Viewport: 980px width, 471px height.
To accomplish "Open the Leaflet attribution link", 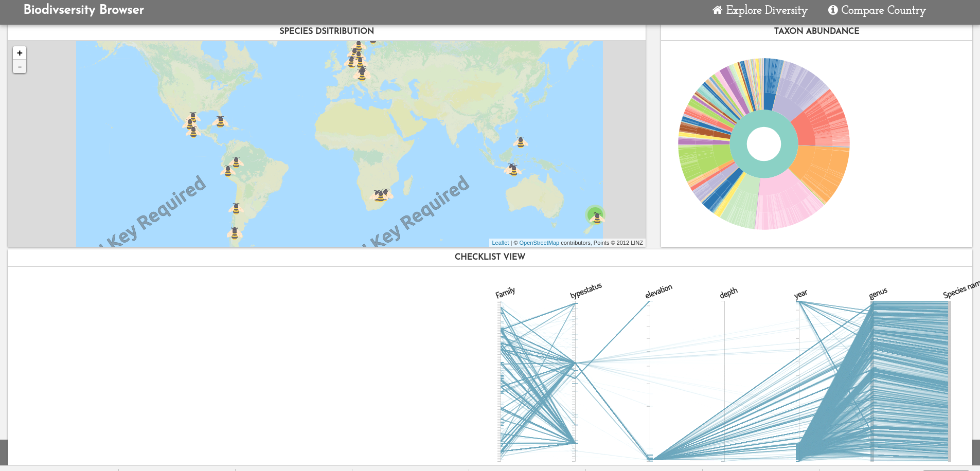I will [x=500, y=242].
